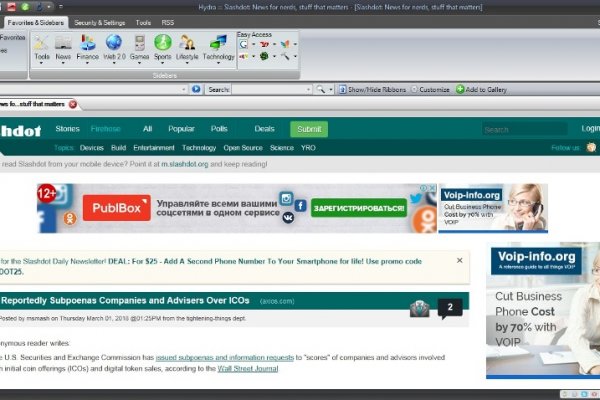This screenshot has height=400, width=600.
Task: Open the Sports sidebar icon
Action: coord(163,42)
